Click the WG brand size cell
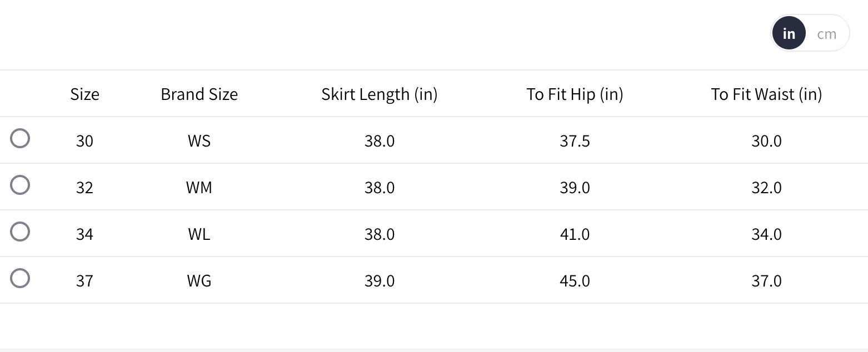The image size is (868, 352). (x=199, y=281)
